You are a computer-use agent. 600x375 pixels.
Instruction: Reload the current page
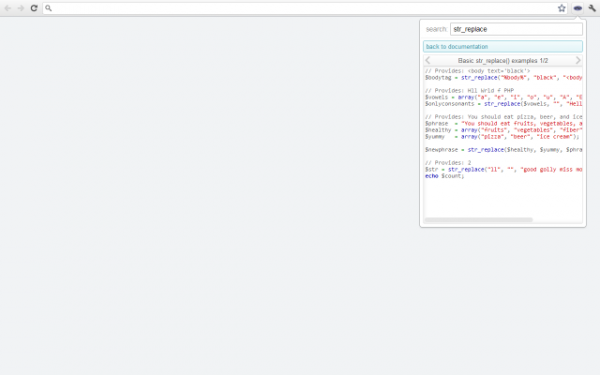click(34, 8)
